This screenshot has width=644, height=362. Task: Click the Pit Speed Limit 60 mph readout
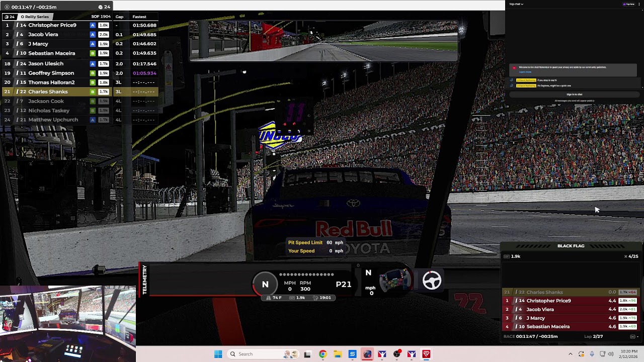315,242
